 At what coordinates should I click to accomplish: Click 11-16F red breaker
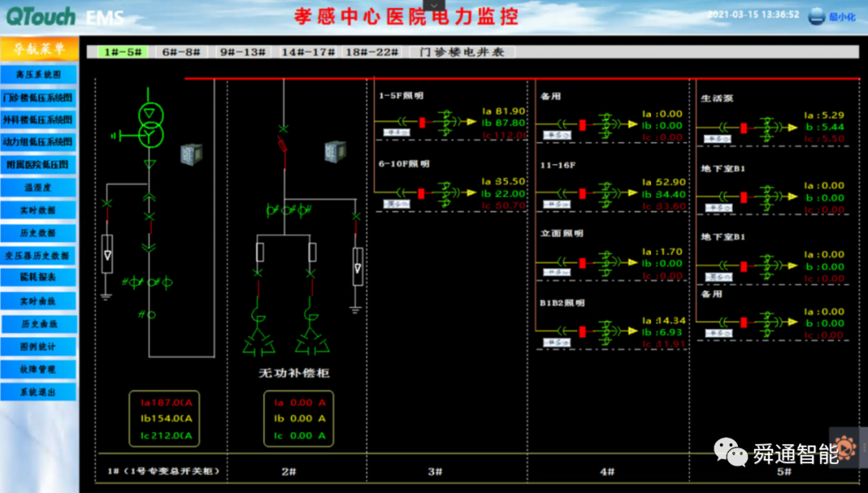click(583, 193)
